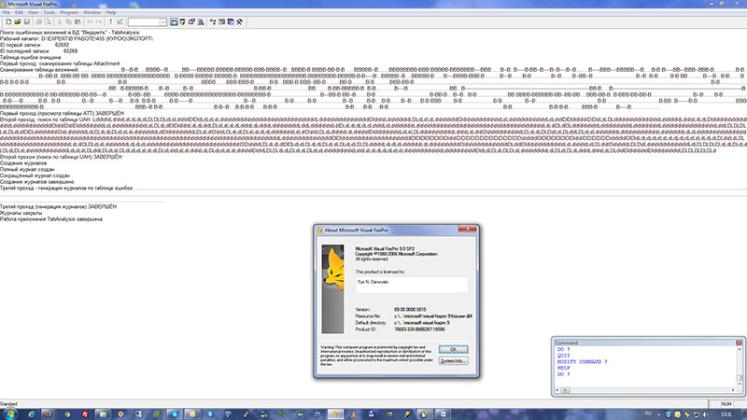
Task: Close the About Microsoft Visual FoxPro dialog
Action: coord(467,230)
